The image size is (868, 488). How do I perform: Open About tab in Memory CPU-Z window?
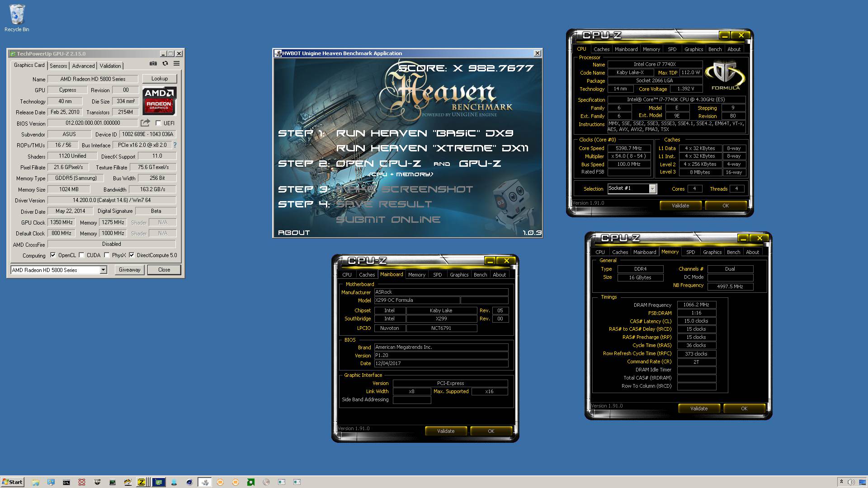(752, 252)
